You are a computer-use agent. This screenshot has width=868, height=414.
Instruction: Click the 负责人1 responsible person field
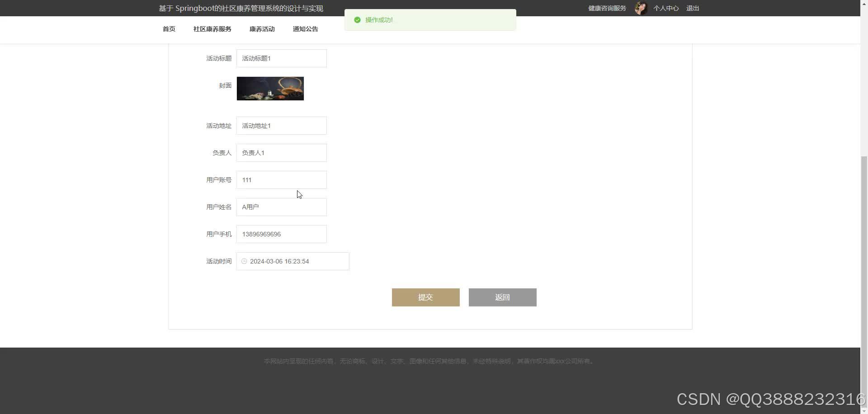point(281,152)
